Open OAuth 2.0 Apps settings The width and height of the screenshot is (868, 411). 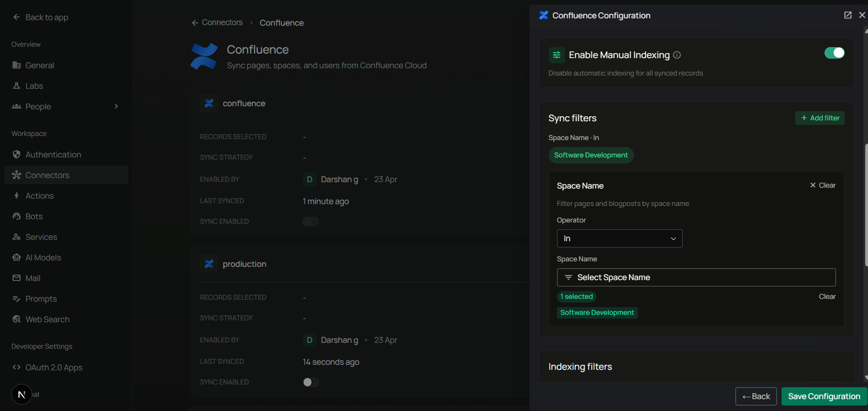pyautogui.click(x=66, y=367)
